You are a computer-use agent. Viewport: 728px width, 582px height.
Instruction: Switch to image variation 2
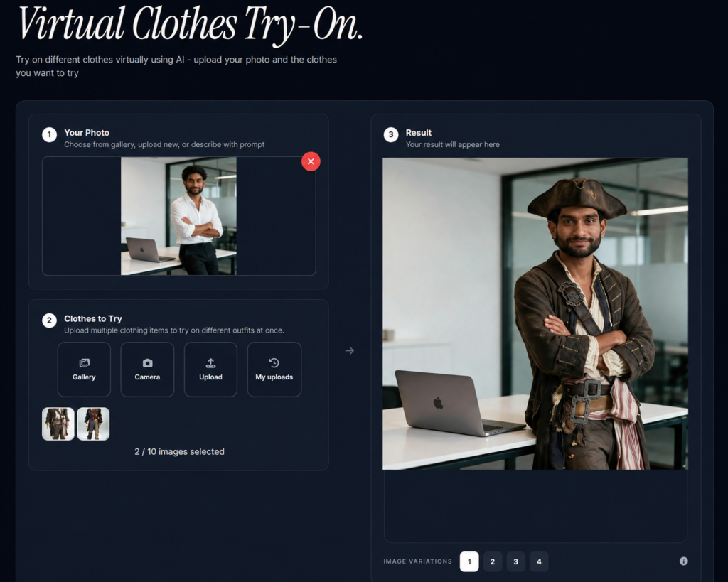point(493,561)
